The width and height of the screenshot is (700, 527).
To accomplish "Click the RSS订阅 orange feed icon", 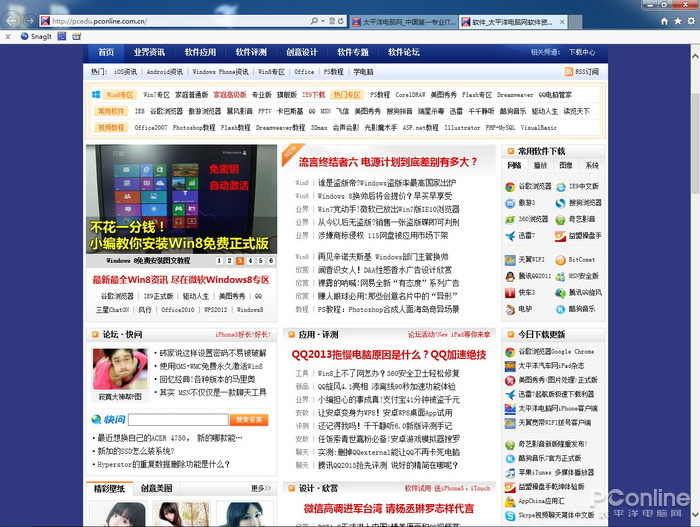I will 568,71.
